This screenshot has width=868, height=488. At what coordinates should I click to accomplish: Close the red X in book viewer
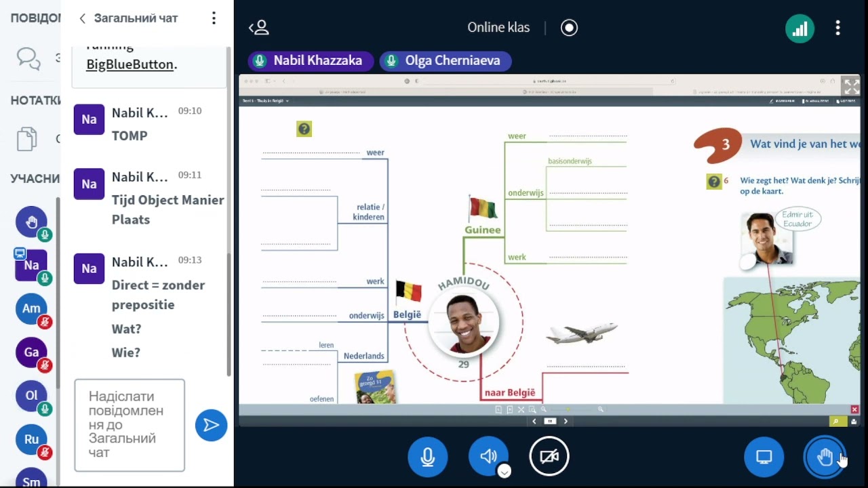[854, 409]
